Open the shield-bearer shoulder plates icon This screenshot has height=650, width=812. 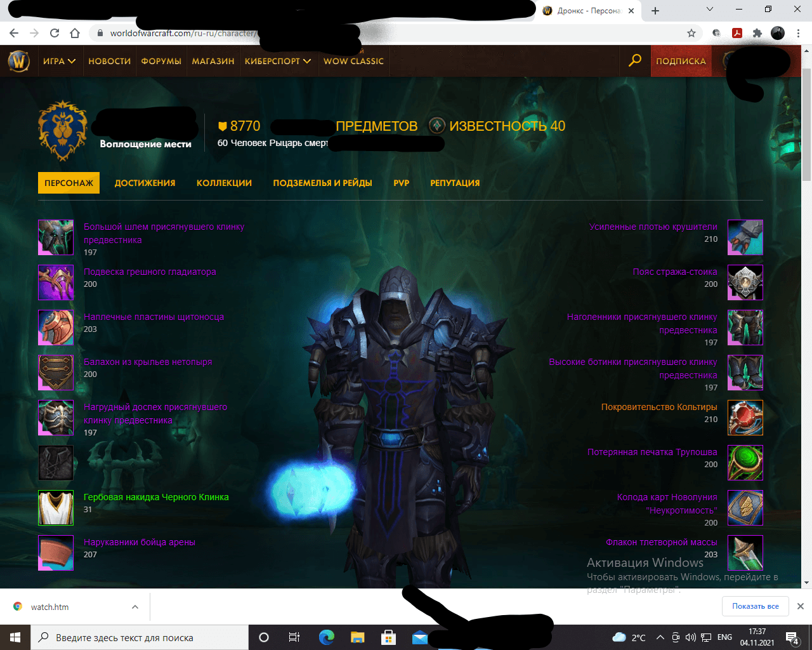[x=56, y=328]
